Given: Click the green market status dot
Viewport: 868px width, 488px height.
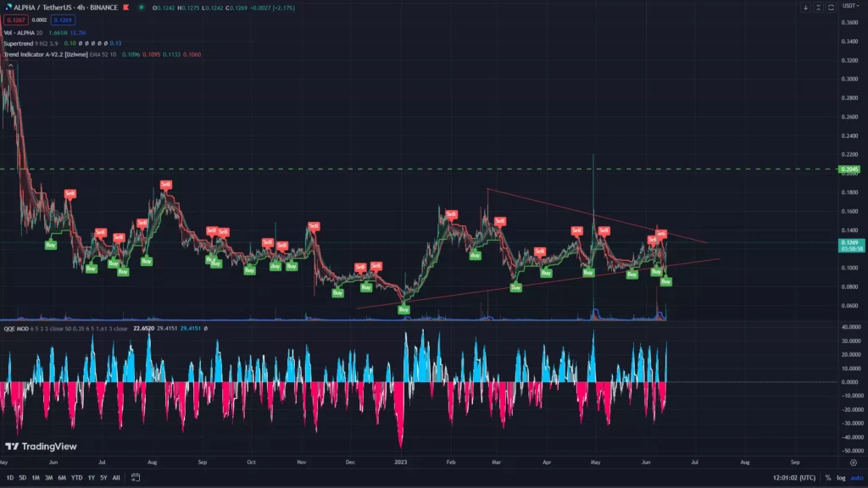Looking at the screenshot, I should click(x=142, y=8).
